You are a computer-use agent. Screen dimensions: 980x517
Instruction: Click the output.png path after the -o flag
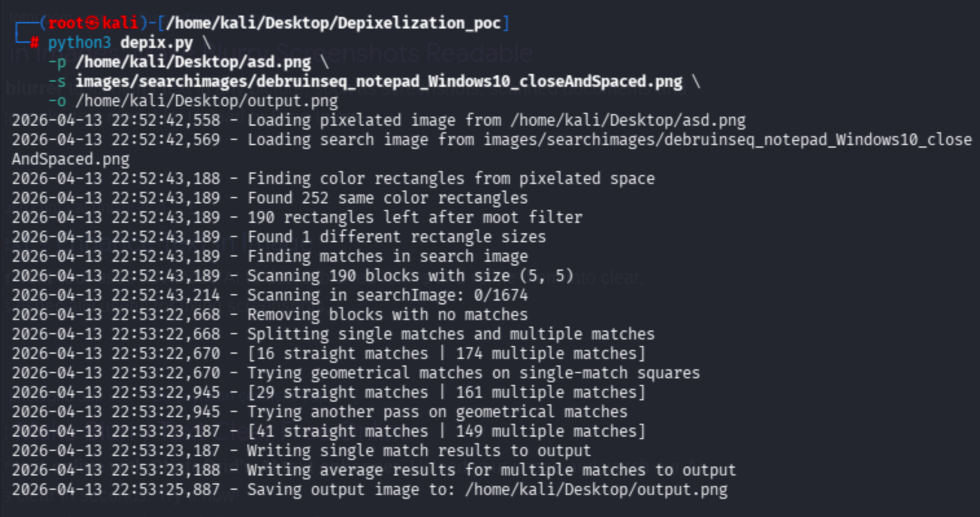tap(206, 101)
